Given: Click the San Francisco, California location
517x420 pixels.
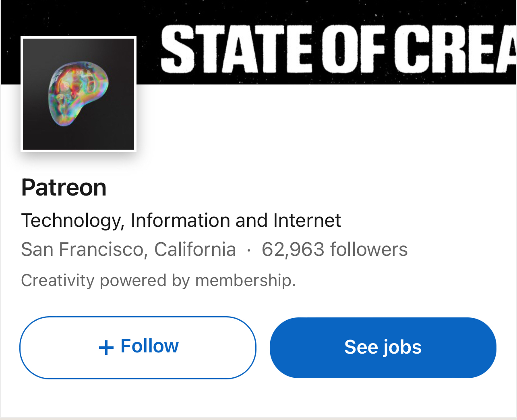Looking at the screenshot, I should click(128, 249).
